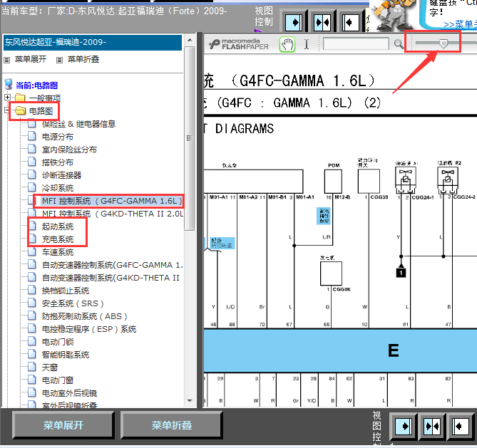Click the 菜单展开 small list icon
Image resolution: width=477 pixels, height=448 pixels.
[6, 60]
